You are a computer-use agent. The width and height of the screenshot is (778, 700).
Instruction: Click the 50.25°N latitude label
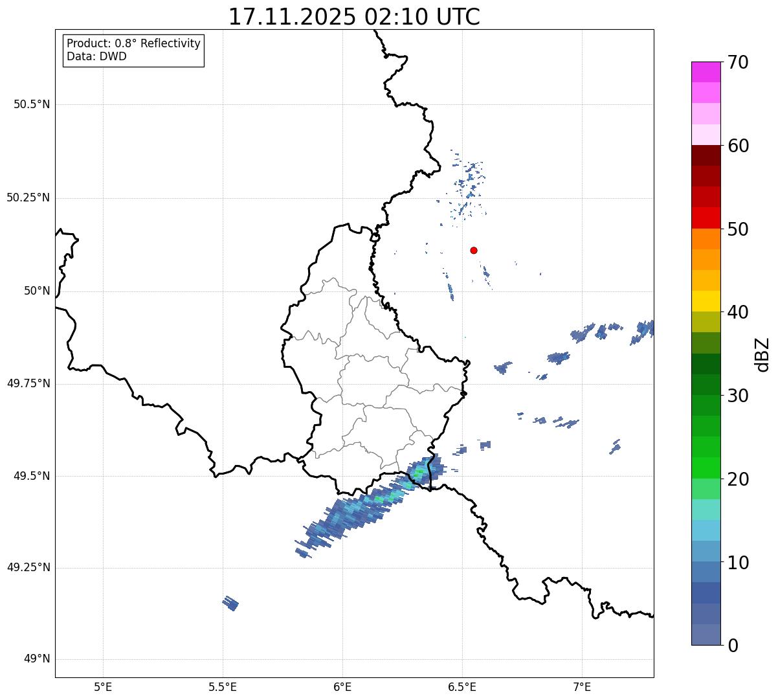click(x=28, y=198)
